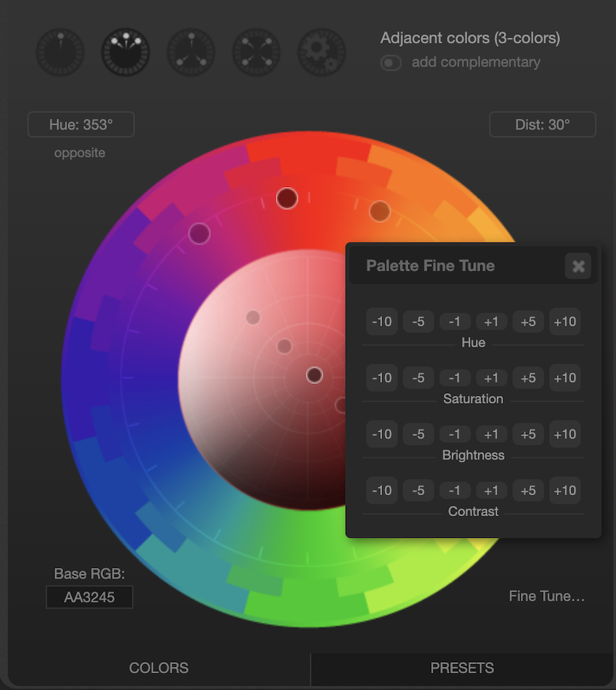
Task: Open the Fine Tune… link
Action: point(547,596)
